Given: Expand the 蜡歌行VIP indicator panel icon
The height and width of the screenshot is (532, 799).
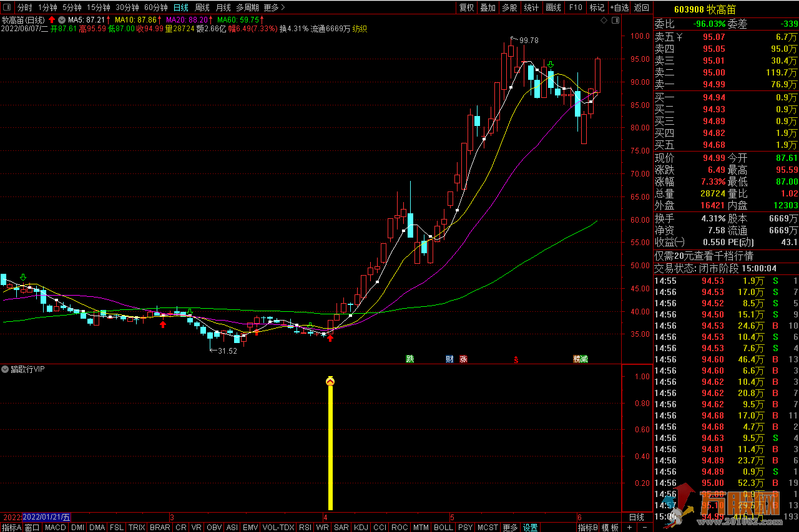Looking at the screenshot, I should pyautogui.click(x=5, y=369).
